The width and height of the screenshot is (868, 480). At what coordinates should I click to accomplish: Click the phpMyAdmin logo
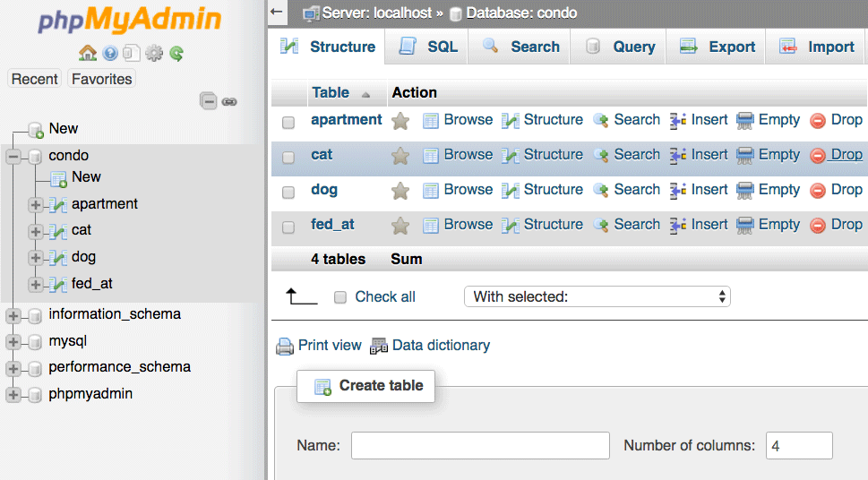[x=130, y=20]
